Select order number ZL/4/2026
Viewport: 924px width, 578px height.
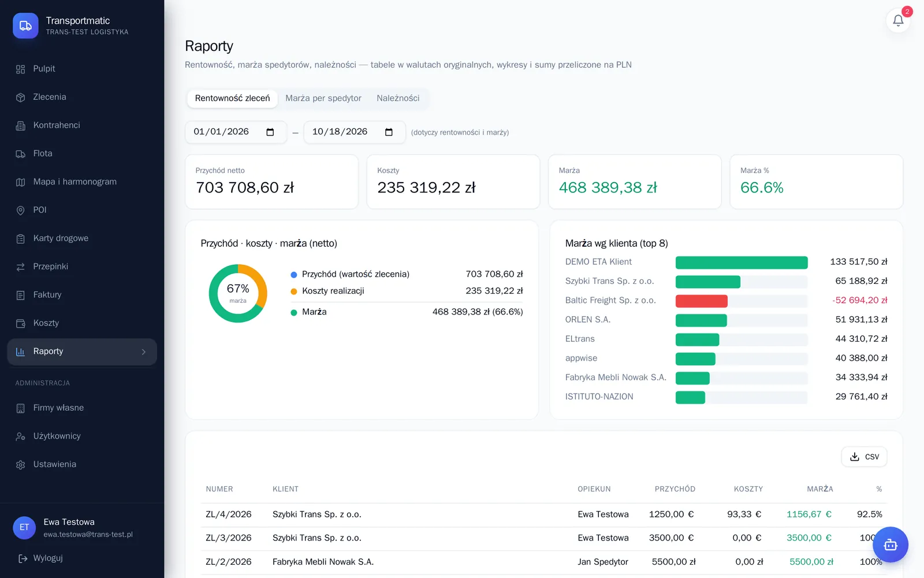(x=229, y=514)
